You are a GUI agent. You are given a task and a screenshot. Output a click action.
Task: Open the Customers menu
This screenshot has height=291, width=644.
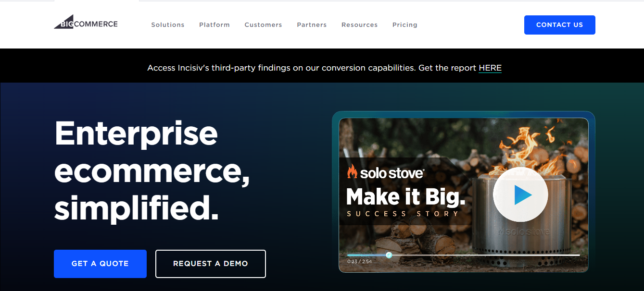coord(263,25)
